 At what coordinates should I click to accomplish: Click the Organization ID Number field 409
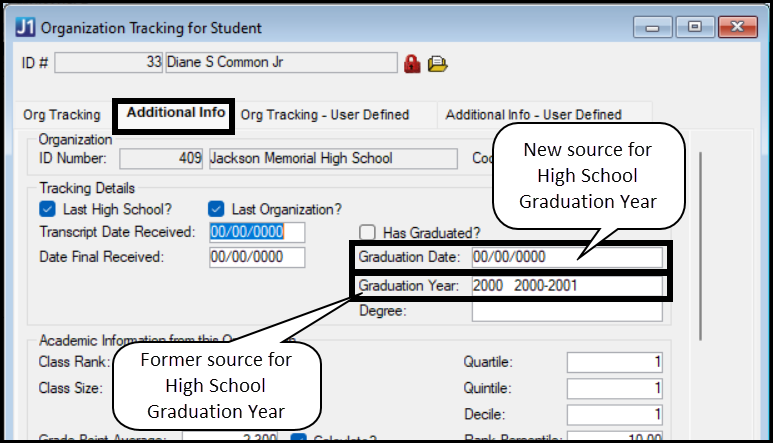coord(161,159)
